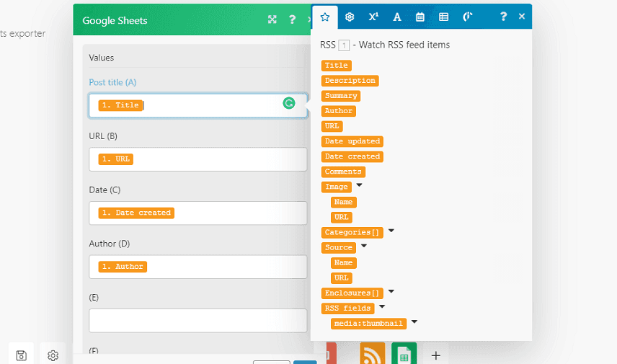The image size is (617, 364).
Task: Expand the Google Sheets dialog to fullscreen
Action: pos(272,20)
